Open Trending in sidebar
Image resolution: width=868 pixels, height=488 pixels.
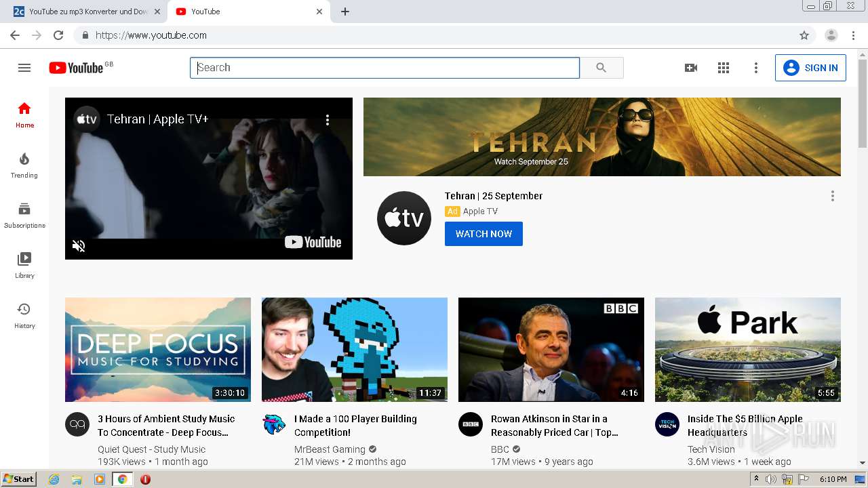pos(24,165)
